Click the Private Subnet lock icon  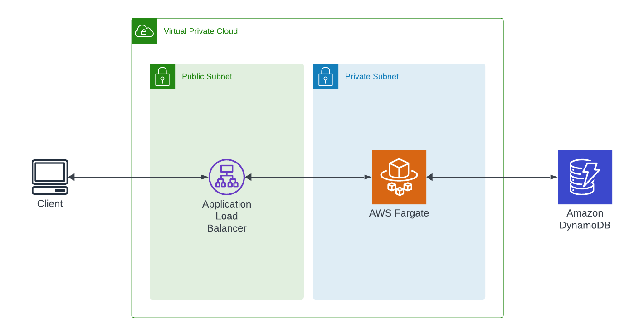[325, 76]
